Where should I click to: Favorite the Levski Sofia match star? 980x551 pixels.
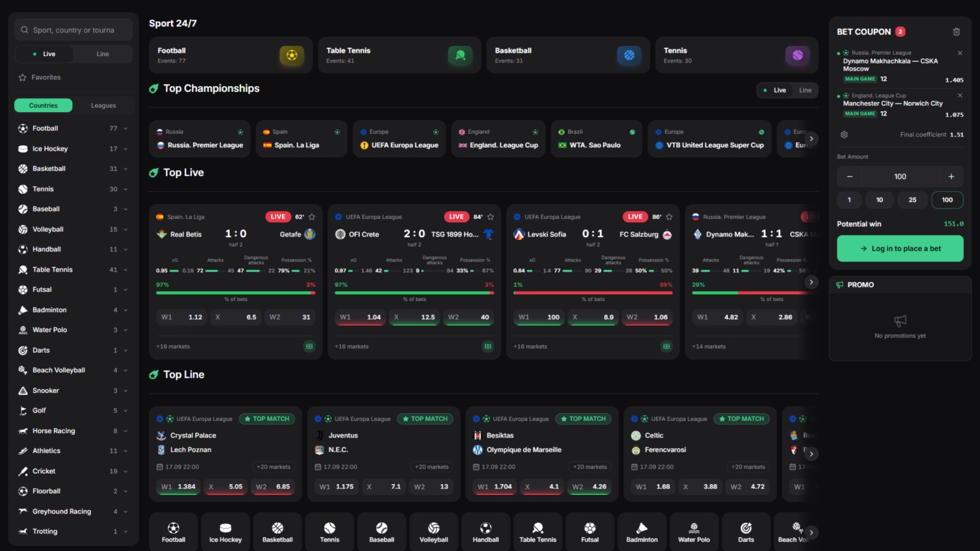[669, 217]
